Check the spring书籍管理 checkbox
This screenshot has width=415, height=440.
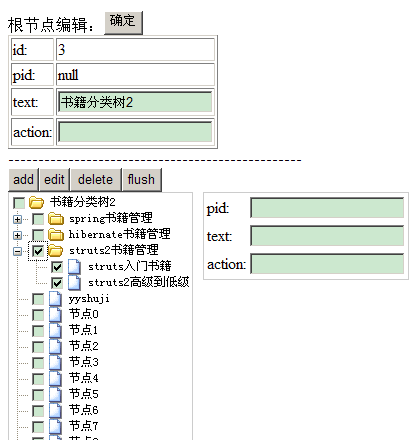[38, 219]
